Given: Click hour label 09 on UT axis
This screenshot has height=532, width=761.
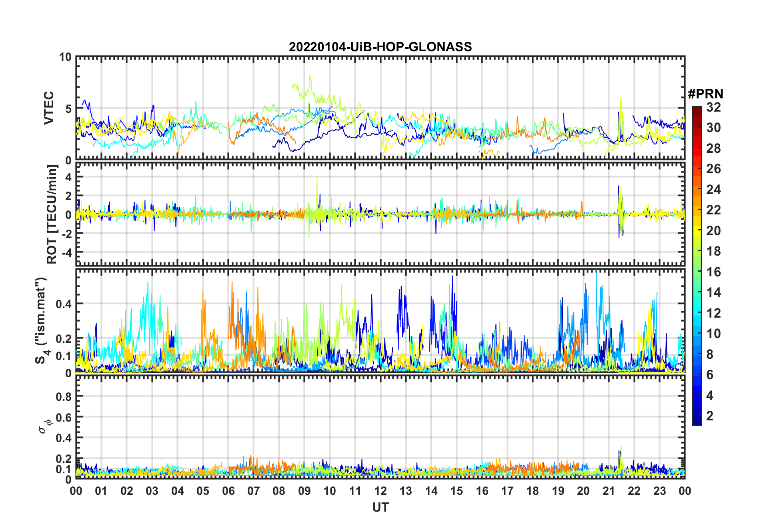Looking at the screenshot, I should (304, 491).
